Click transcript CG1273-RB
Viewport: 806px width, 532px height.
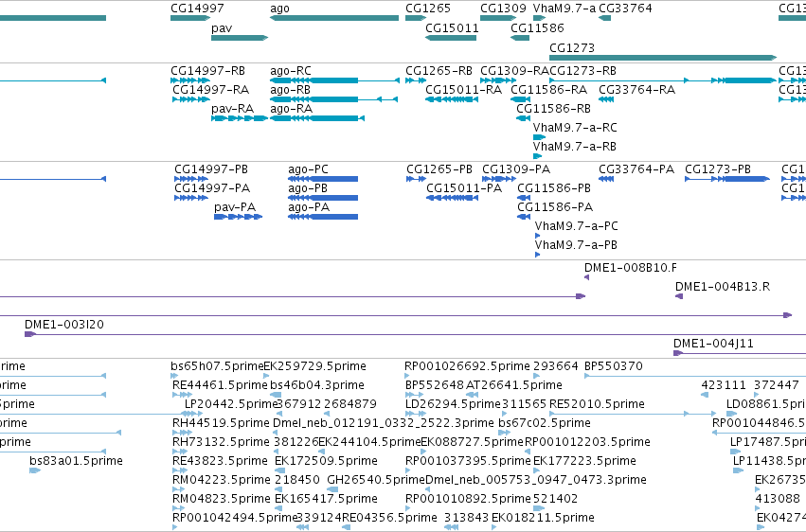[x=582, y=70]
